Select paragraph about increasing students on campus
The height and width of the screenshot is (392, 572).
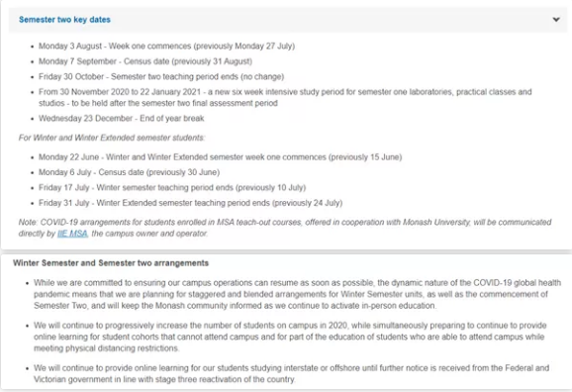pyautogui.click(x=291, y=337)
